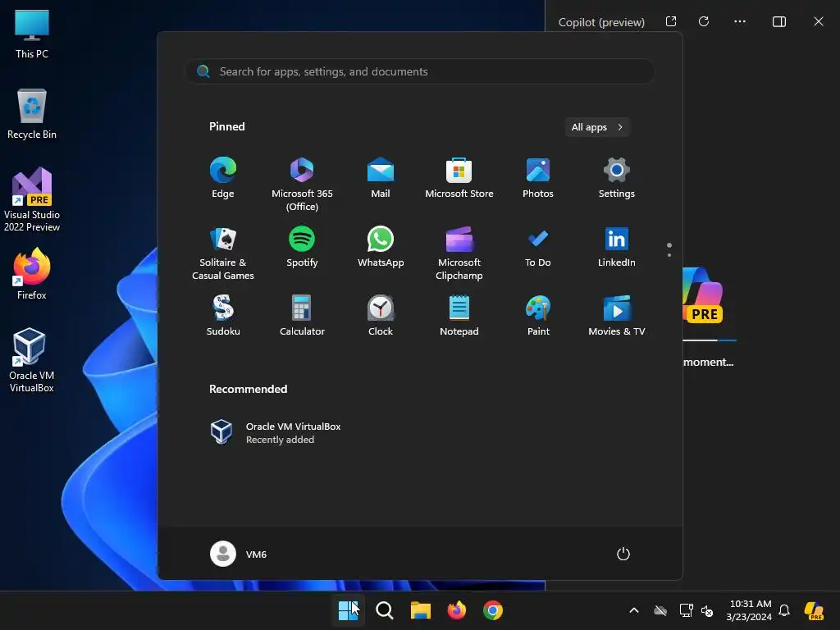Open the Edge pinned app
This screenshot has width=840, height=630.
point(223,178)
